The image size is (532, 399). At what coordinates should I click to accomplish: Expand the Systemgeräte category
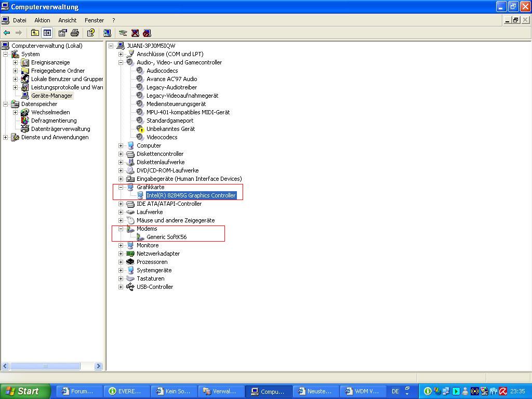click(x=121, y=270)
